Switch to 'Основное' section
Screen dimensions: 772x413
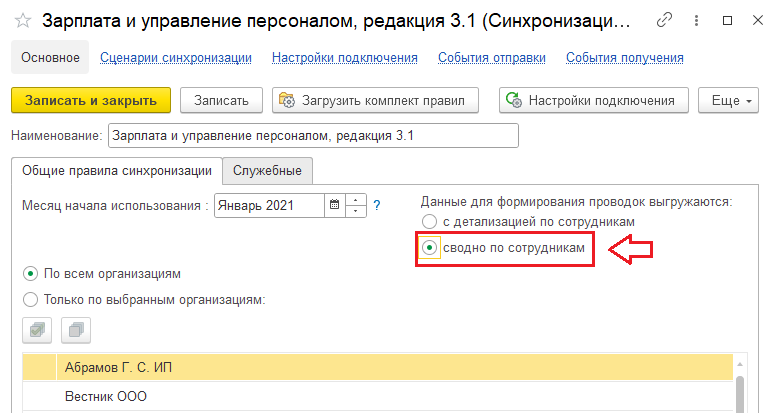[50, 58]
